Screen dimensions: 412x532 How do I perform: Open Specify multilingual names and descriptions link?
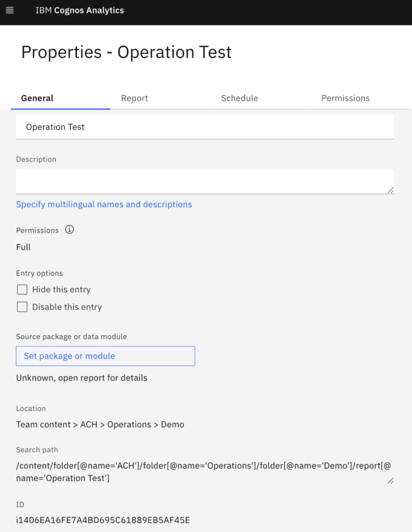click(104, 204)
